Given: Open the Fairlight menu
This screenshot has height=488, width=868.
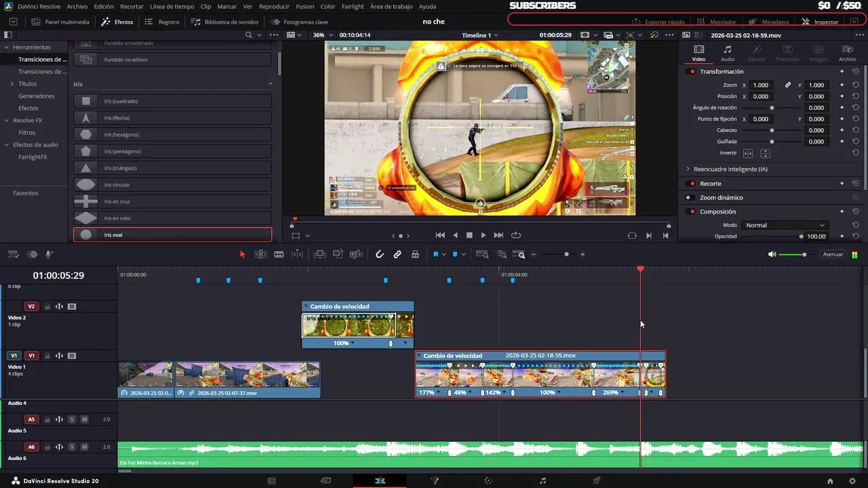Looking at the screenshot, I should coord(353,6).
